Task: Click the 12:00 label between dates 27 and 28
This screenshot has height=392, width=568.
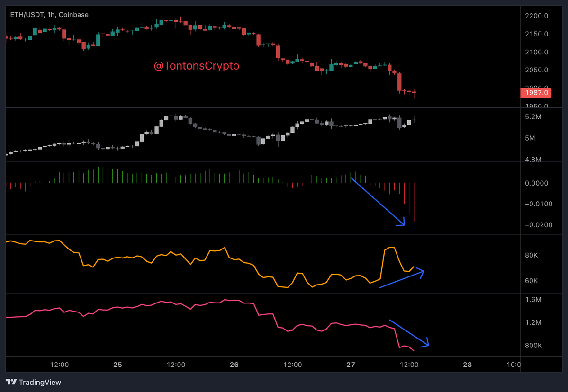Action: coord(409,365)
